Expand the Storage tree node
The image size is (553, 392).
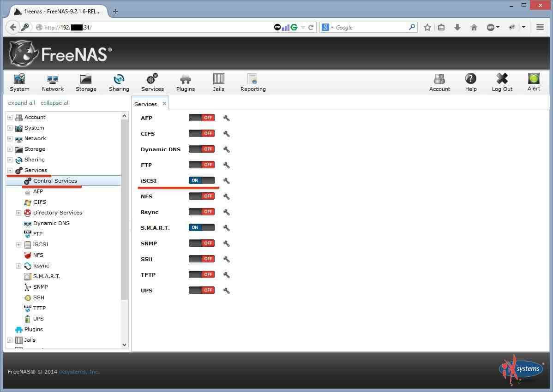click(10, 149)
